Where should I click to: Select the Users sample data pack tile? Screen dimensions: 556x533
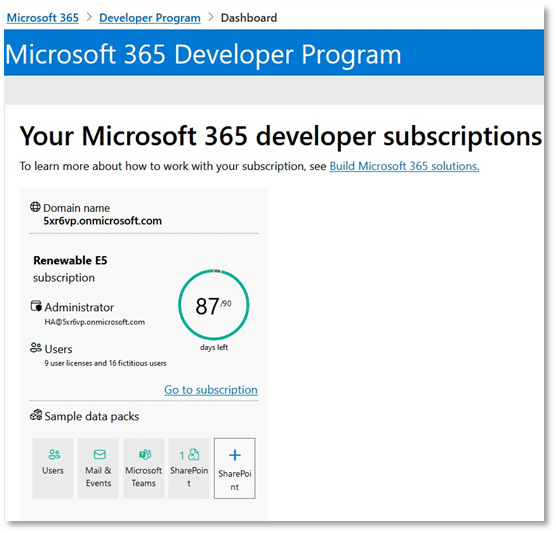click(53, 468)
